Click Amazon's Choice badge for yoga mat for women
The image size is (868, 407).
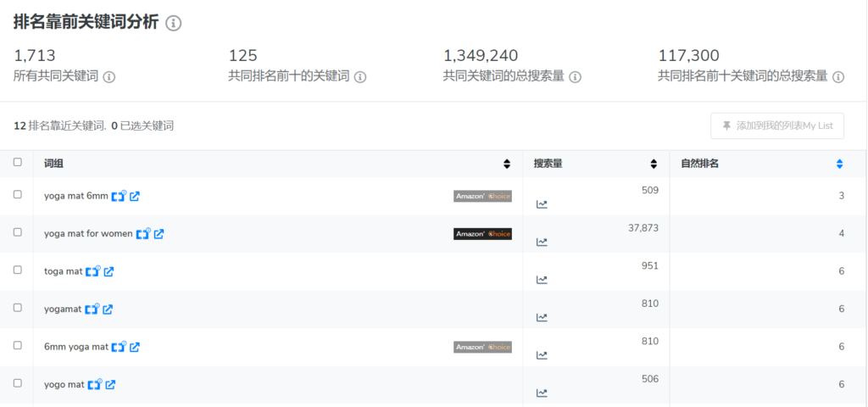coord(482,234)
